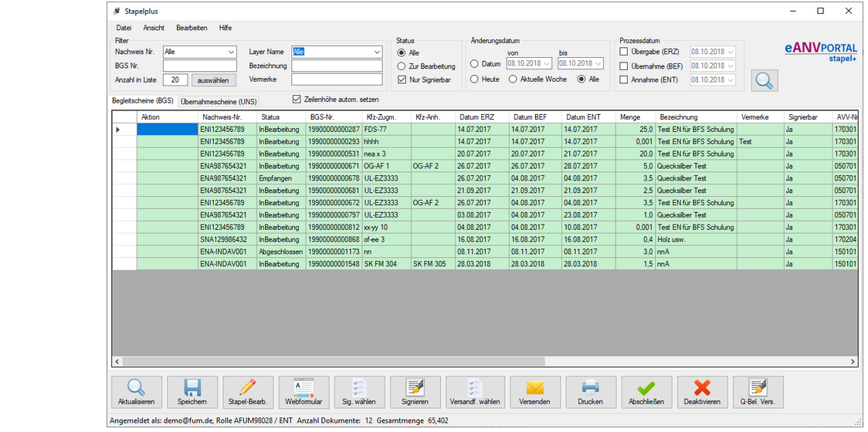Viewport: 868px width, 432px height.
Task: Click the 'Empfangen' status cell
Action: click(281, 178)
